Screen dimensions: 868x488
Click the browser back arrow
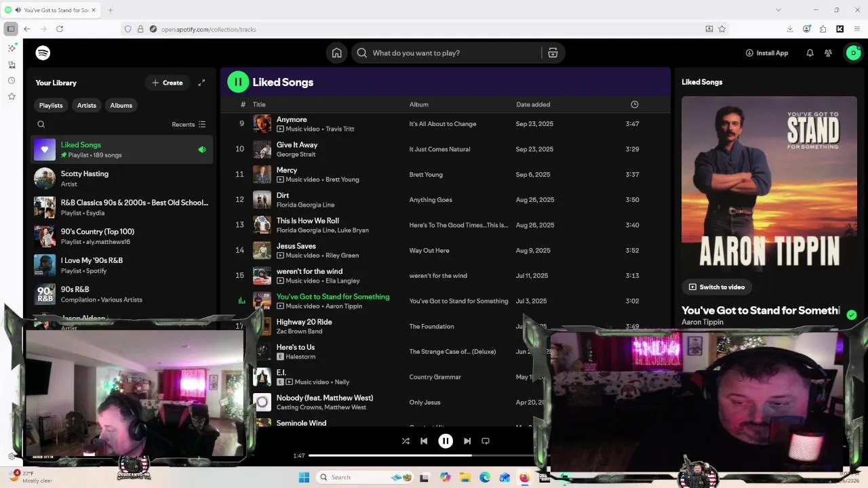tap(27, 29)
